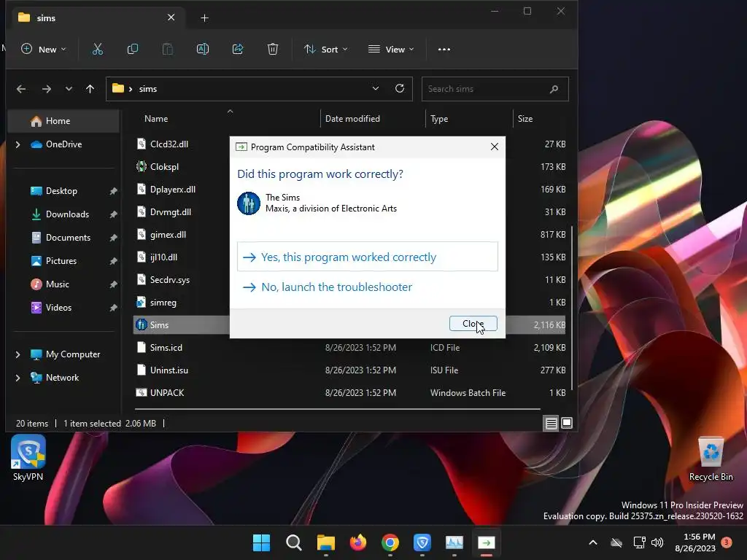The width and height of the screenshot is (747, 560).
Task: Show hidden system tray icons
Action: click(593, 542)
